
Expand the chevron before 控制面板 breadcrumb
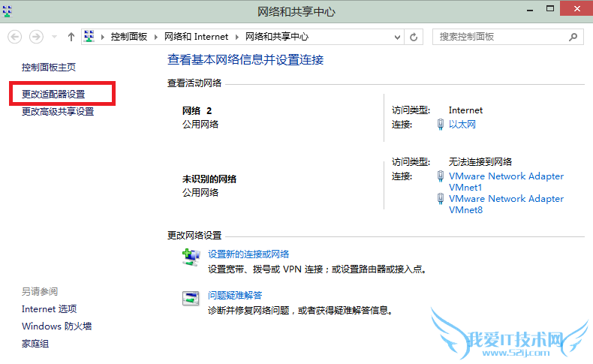coord(102,37)
